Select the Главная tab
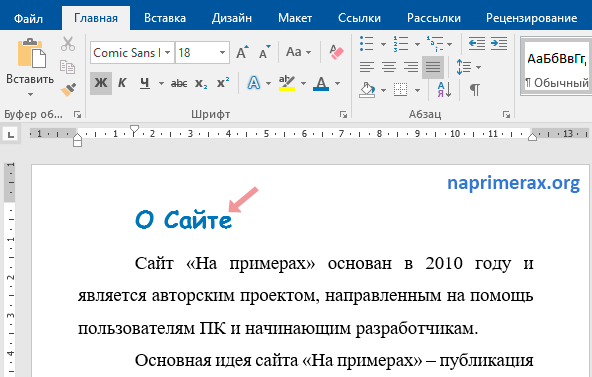 click(x=96, y=18)
